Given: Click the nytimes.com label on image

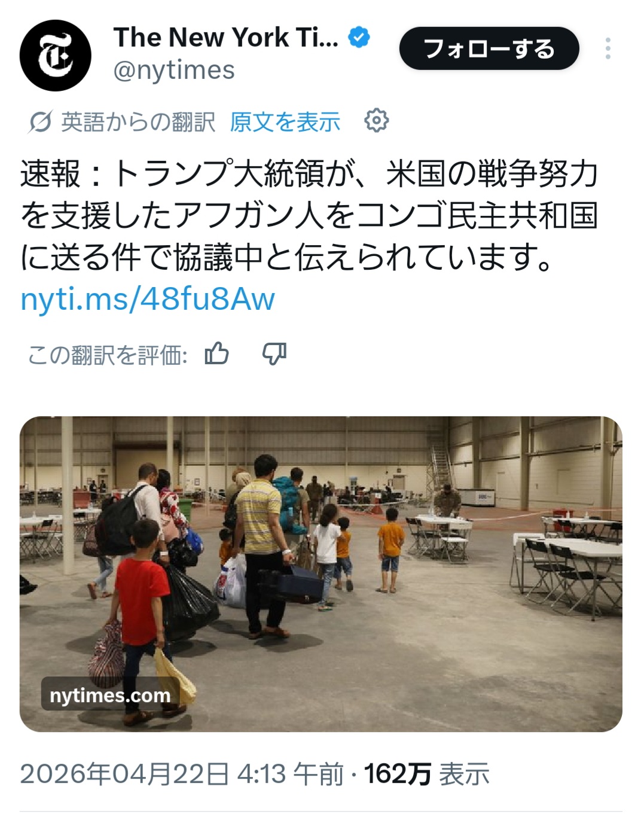Looking at the screenshot, I should click(110, 695).
